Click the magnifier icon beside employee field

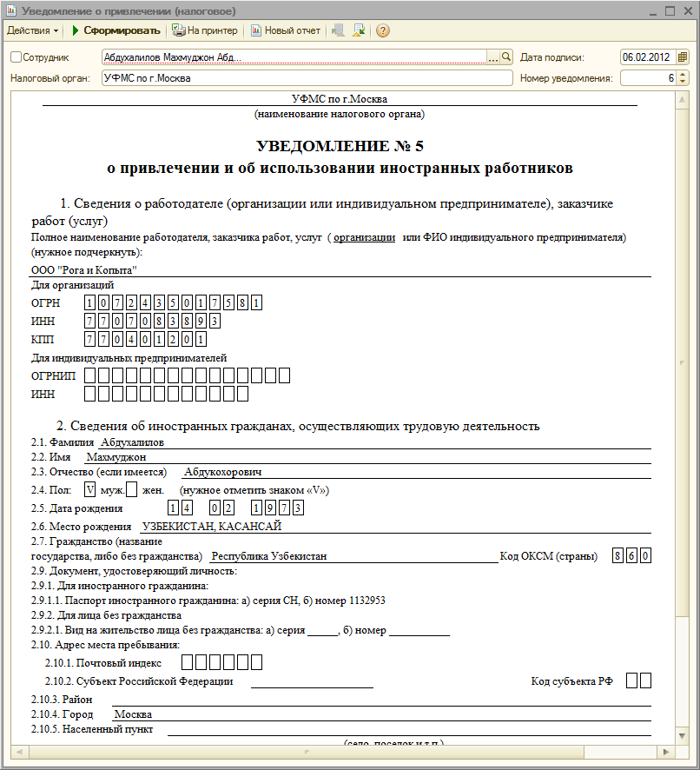pyautogui.click(x=506, y=57)
